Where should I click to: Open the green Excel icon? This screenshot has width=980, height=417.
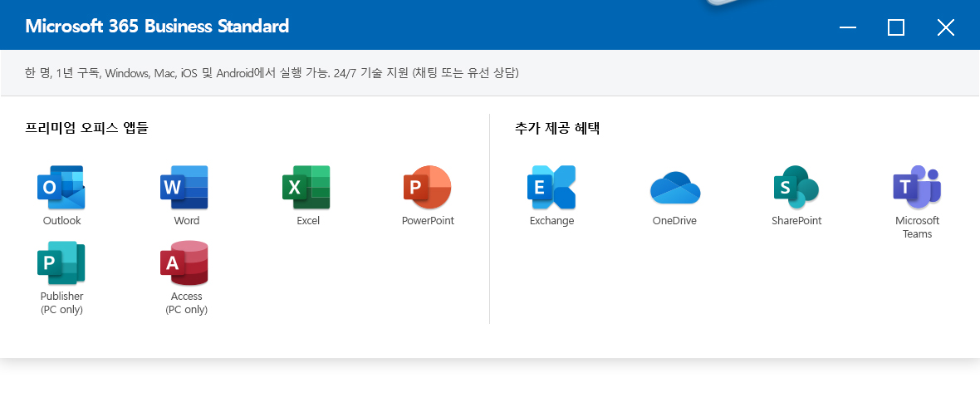306,188
